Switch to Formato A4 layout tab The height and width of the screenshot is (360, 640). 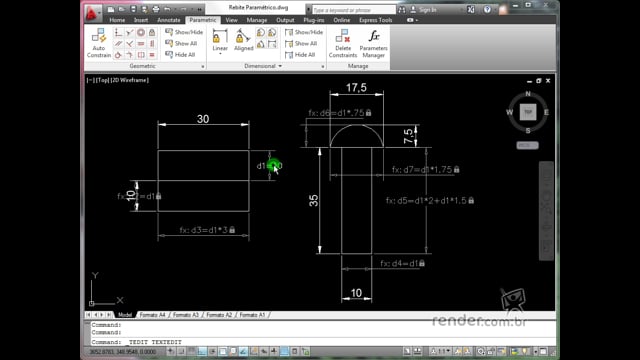click(153, 315)
